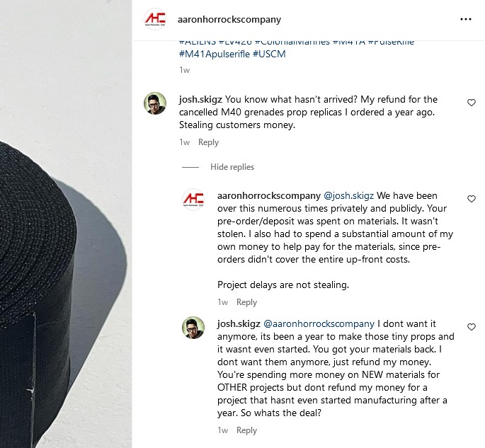Image resolution: width=485 pixels, height=448 pixels.
Task: Open the three-dot more options menu
Action: 465,19
